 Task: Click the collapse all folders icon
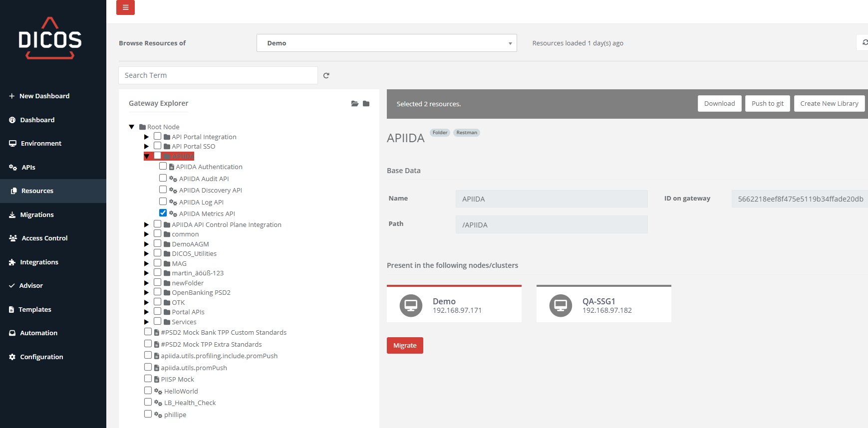[x=366, y=104]
